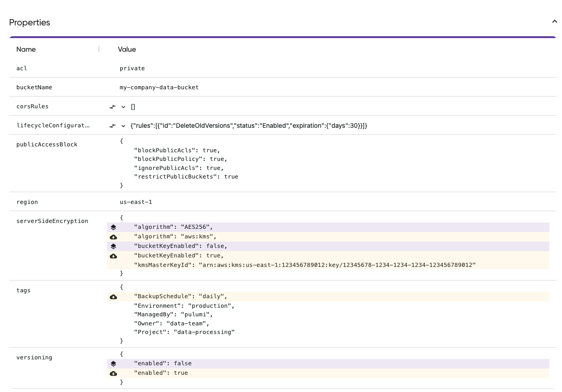Image resolution: width=562 pixels, height=392 pixels.
Task: Click the empty array value of corsRules
Action: tap(133, 107)
